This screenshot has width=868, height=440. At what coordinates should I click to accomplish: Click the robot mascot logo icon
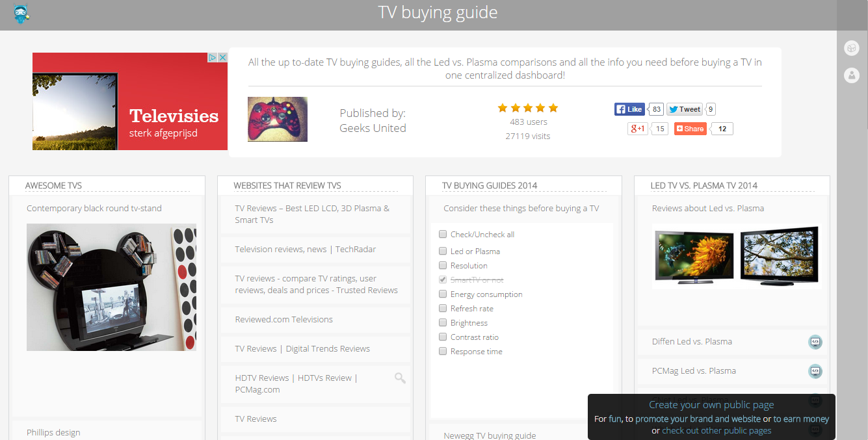(21, 14)
